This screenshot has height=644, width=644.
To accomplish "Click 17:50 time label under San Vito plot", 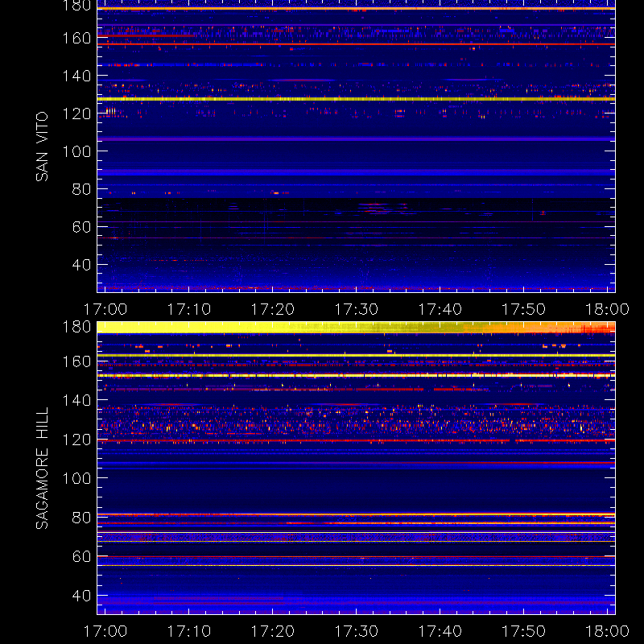I will (524, 309).
